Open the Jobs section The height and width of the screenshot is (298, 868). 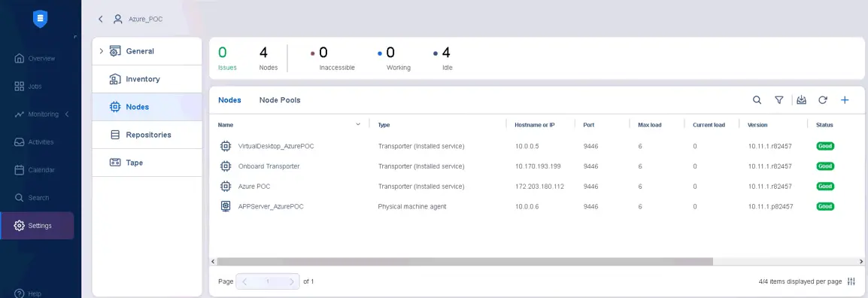click(28, 87)
